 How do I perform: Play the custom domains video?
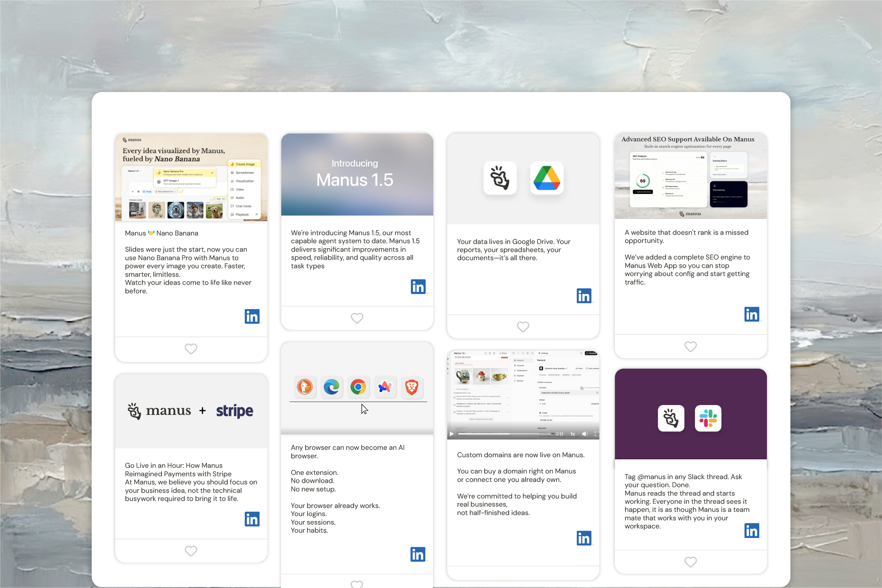[x=452, y=434]
